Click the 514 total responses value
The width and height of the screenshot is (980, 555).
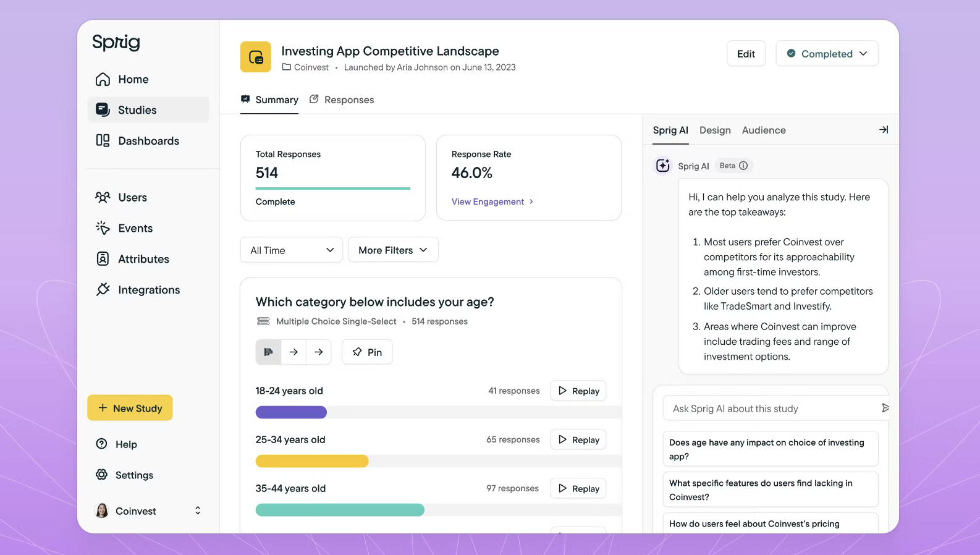tap(267, 173)
